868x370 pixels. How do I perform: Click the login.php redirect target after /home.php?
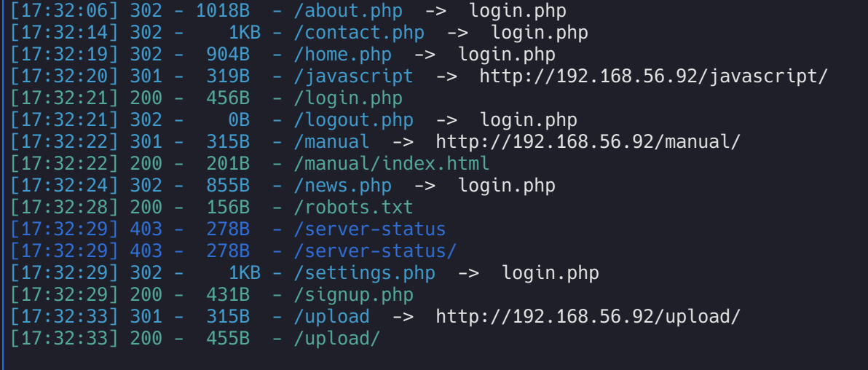[x=507, y=55]
